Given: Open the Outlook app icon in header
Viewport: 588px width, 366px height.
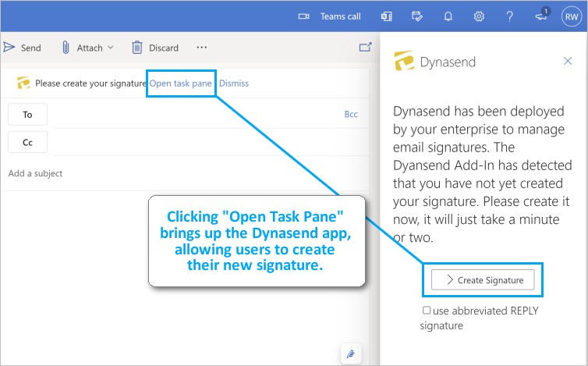Looking at the screenshot, I should tap(386, 16).
